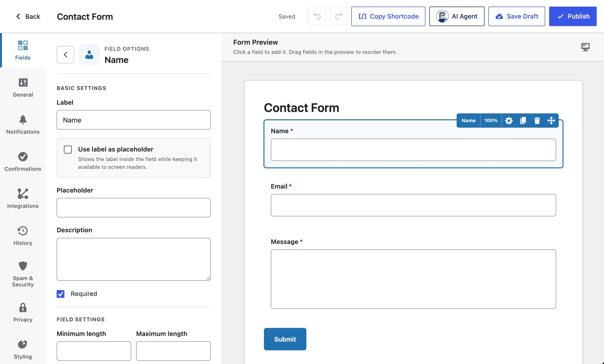Delete the Name field using trash icon
The width and height of the screenshot is (604, 364).
pos(537,121)
